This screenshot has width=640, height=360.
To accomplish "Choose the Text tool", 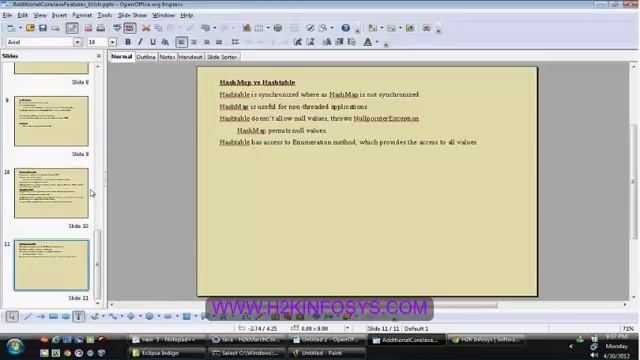I will (79, 316).
